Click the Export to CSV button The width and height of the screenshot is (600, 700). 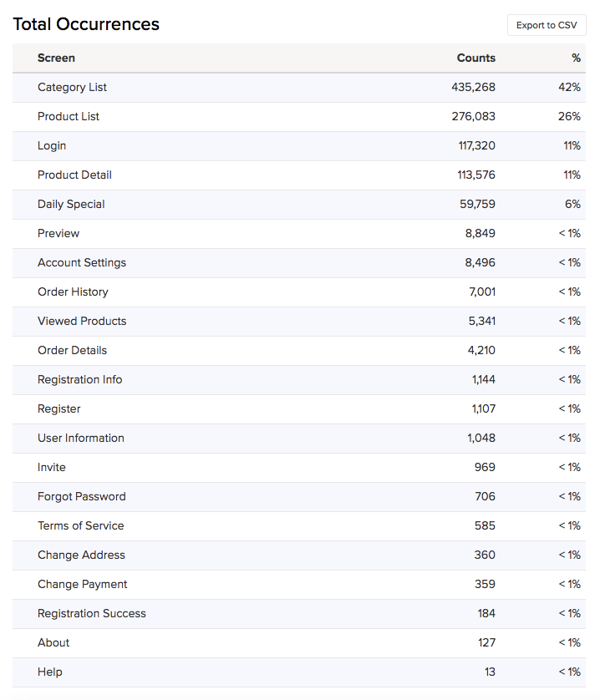547,25
